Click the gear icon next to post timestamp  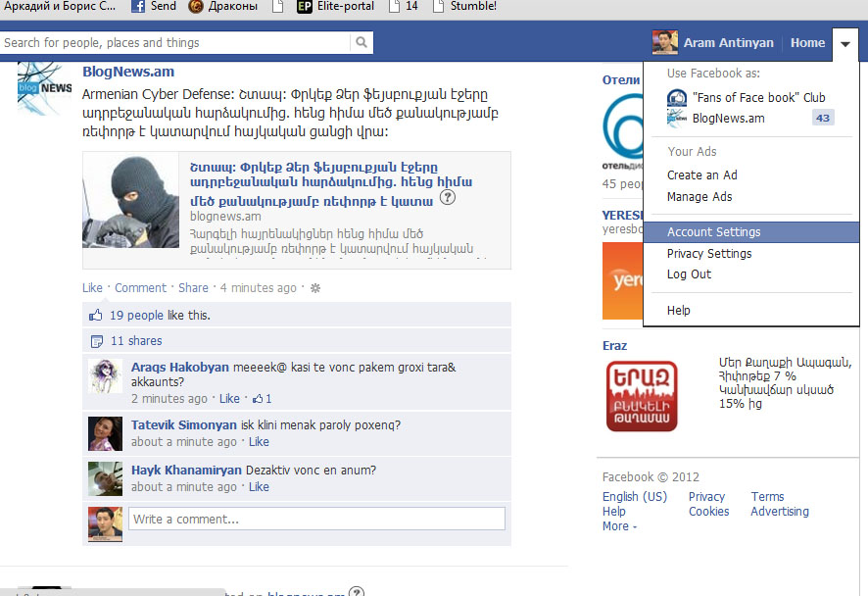[x=315, y=288]
